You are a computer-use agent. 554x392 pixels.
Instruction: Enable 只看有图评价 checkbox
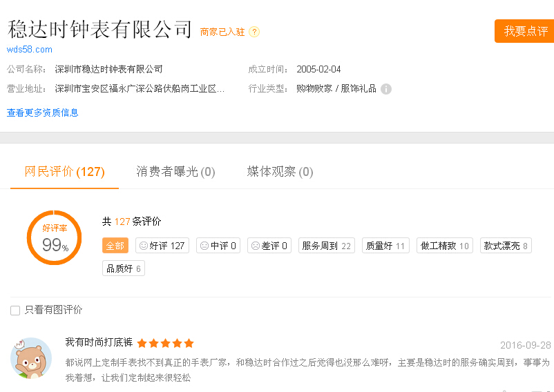point(15,311)
